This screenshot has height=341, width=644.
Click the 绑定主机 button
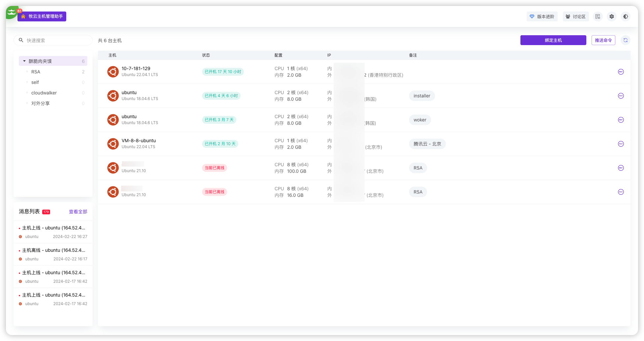click(x=553, y=40)
